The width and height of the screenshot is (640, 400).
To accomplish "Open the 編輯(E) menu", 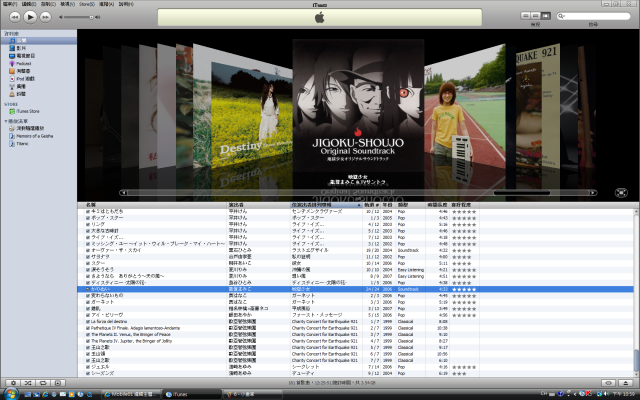I will tap(29, 4).
